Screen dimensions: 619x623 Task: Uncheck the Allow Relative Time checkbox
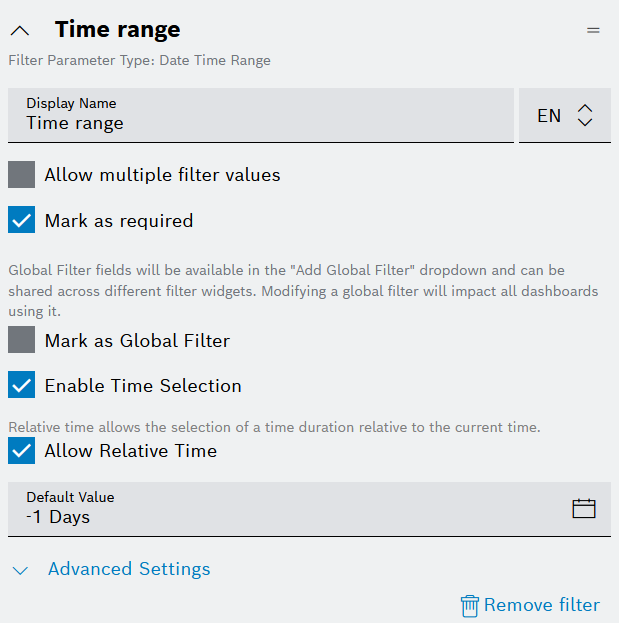tap(21, 451)
